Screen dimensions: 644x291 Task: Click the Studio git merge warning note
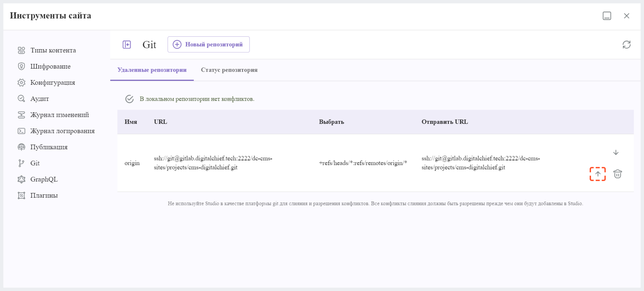coord(375,204)
